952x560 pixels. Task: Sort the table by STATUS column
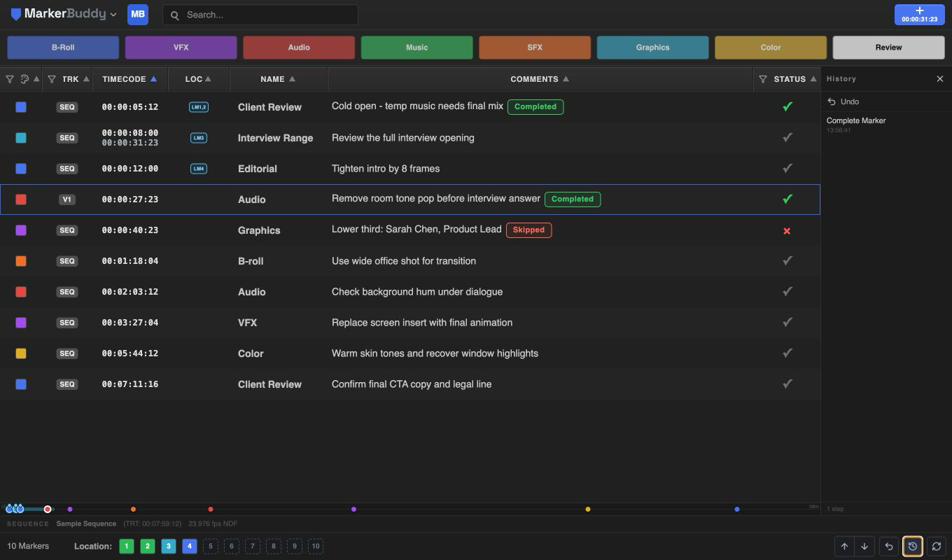(795, 79)
